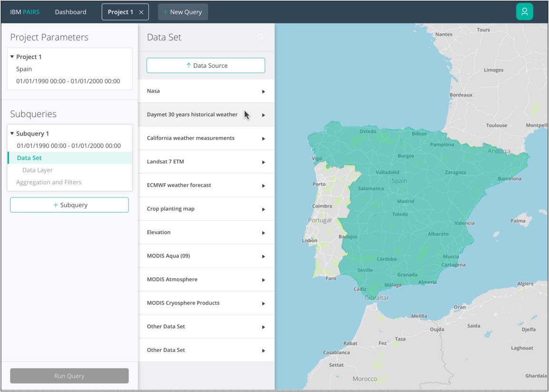549x392 pixels.
Task: Click the user profile icon
Action: [x=524, y=12]
